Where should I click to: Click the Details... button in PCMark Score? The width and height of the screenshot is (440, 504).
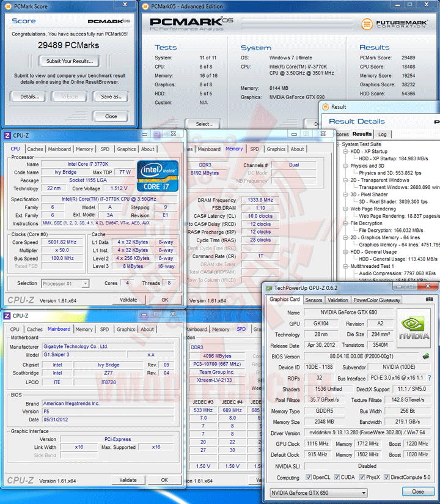[x=29, y=97]
